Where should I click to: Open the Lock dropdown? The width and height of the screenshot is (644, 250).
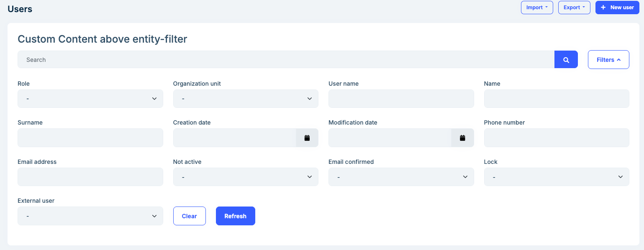click(x=557, y=176)
